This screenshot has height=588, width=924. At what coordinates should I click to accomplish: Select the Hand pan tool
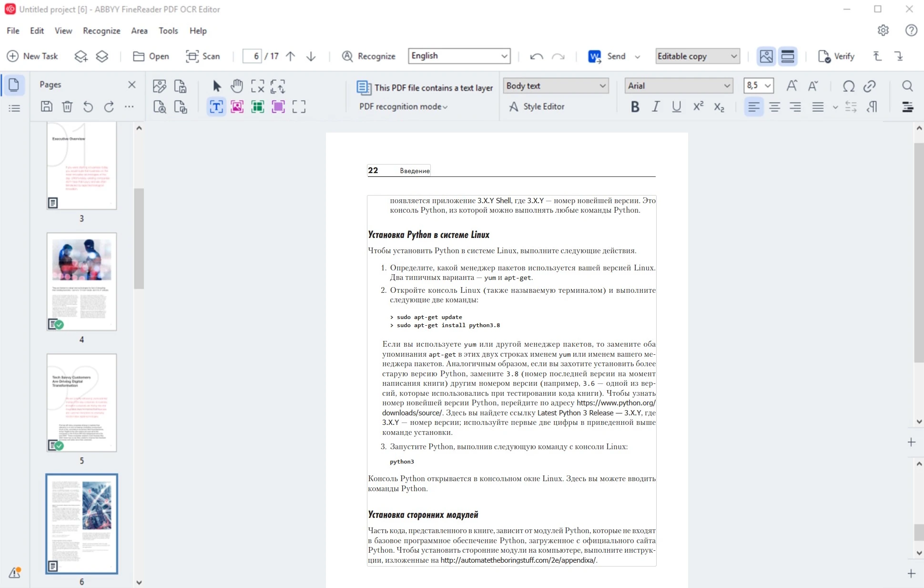[x=237, y=86]
